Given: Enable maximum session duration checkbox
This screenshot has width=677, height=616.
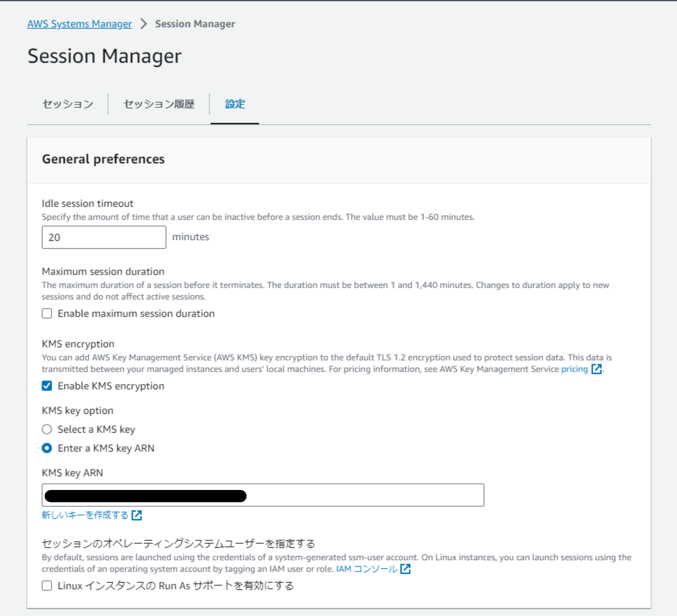Looking at the screenshot, I should point(47,314).
